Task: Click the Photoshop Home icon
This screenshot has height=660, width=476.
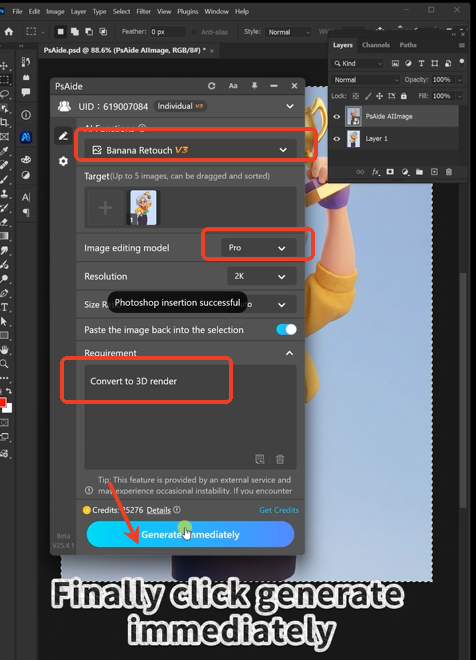Action: (x=8, y=32)
